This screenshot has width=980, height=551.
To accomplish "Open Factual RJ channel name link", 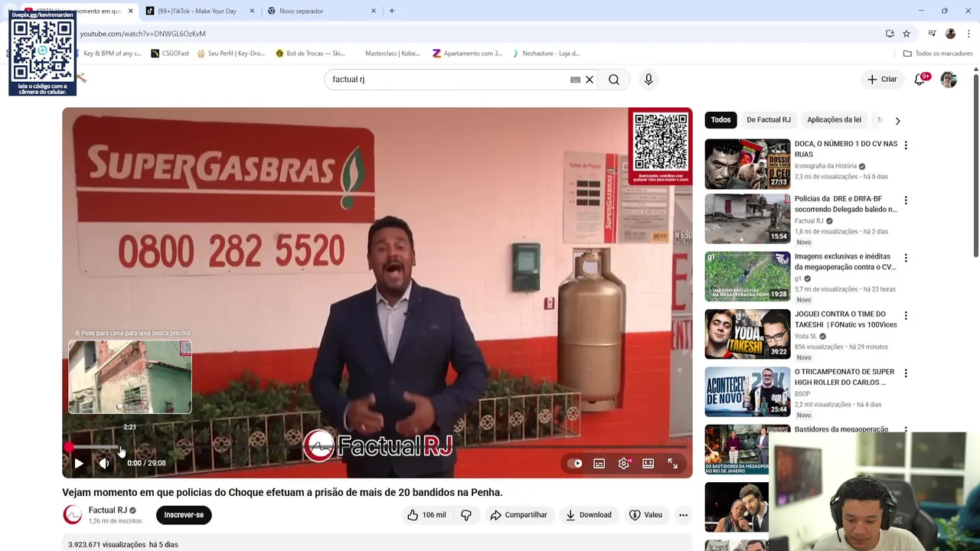I will click(107, 510).
